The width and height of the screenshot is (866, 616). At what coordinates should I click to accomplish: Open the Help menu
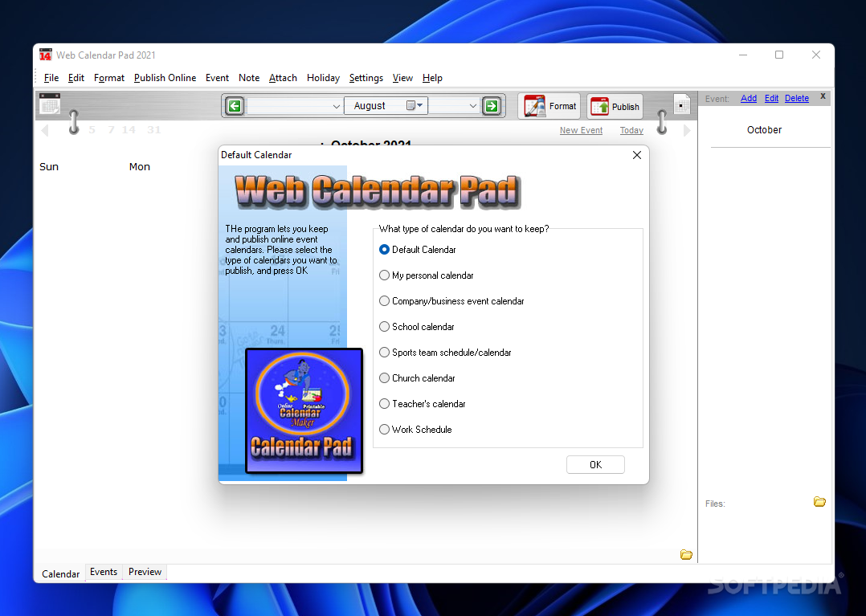[432, 78]
